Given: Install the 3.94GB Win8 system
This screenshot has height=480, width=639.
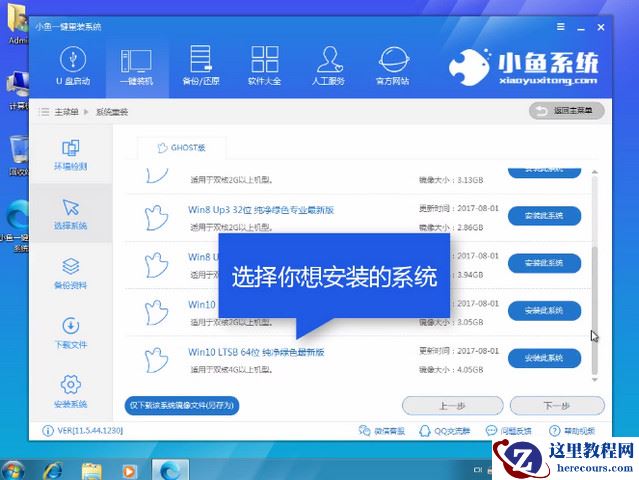Looking at the screenshot, I should (544, 263).
